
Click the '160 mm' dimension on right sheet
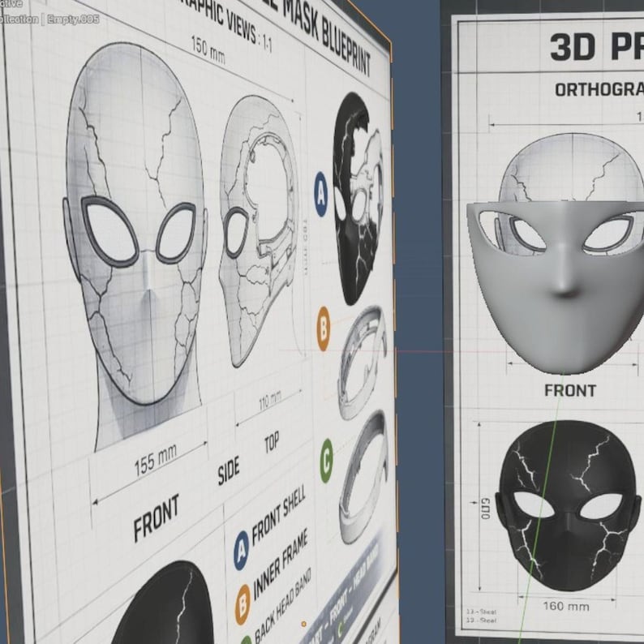[566, 606]
